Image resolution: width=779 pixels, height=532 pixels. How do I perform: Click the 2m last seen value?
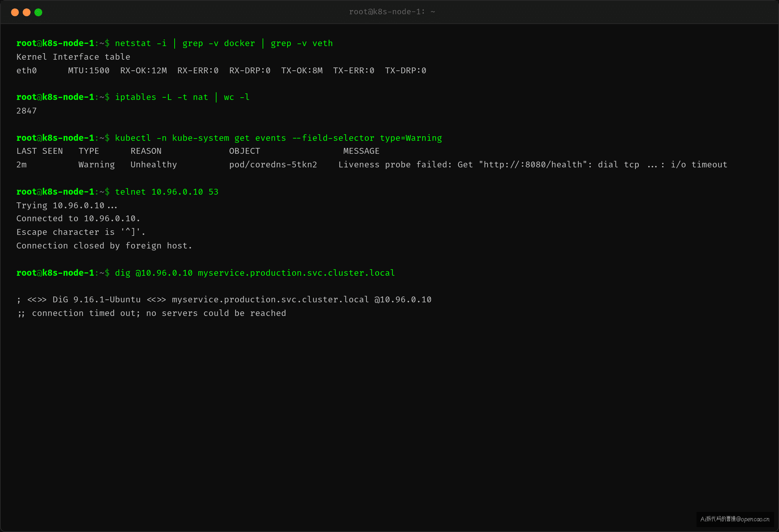click(x=21, y=164)
